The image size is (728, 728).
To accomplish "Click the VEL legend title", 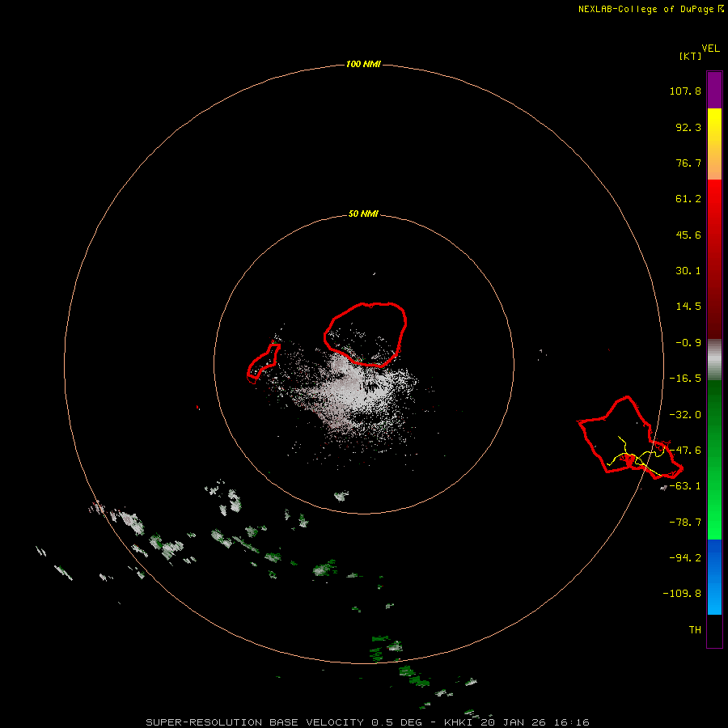I will pos(710,49).
